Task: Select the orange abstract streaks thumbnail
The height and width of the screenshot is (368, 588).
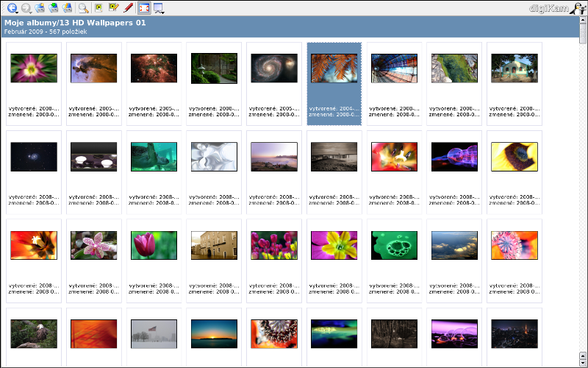Action: [94, 334]
